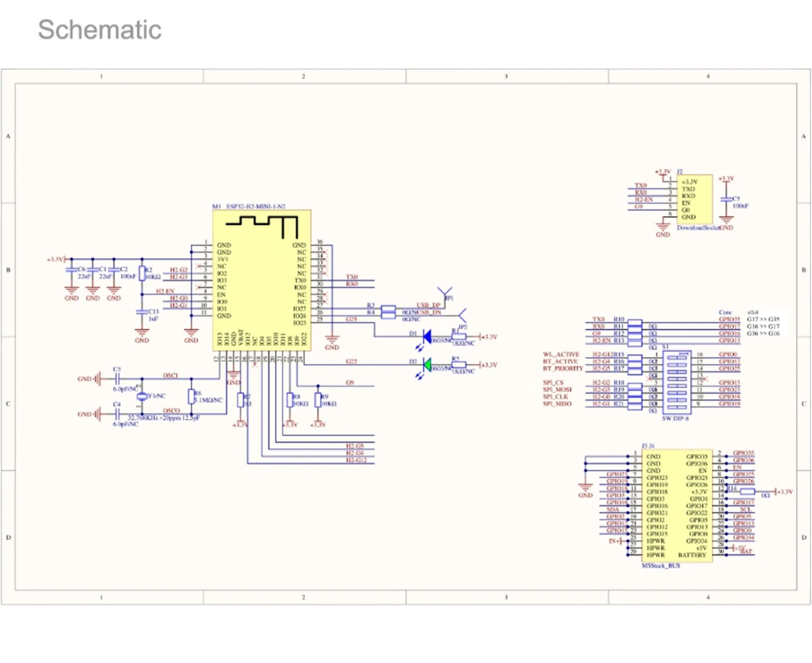812x663 pixels.
Task: Select resistor R18 on SPI_CS line
Action: click(x=635, y=387)
